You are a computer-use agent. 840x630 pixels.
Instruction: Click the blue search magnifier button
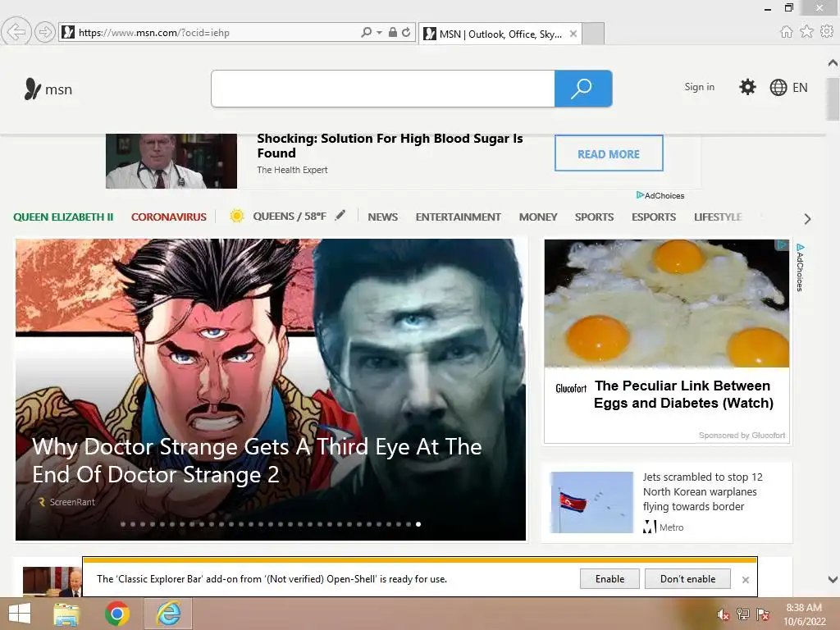pos(583,89)
